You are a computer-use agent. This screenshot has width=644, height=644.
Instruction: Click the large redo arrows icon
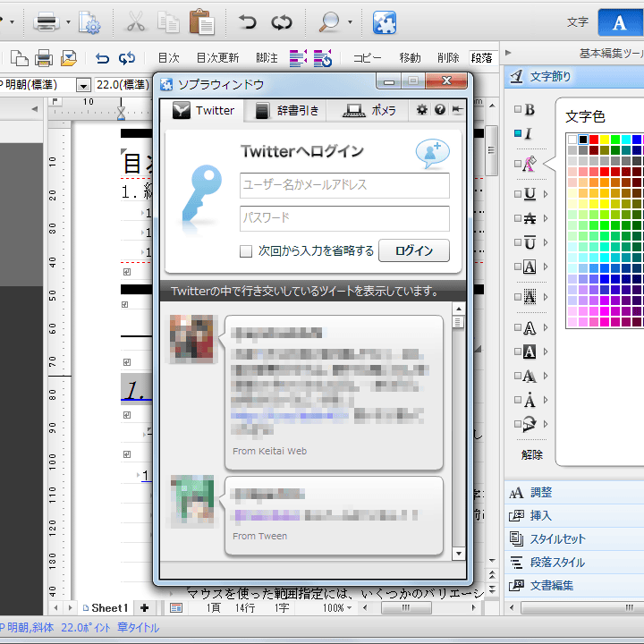(282, 21)
